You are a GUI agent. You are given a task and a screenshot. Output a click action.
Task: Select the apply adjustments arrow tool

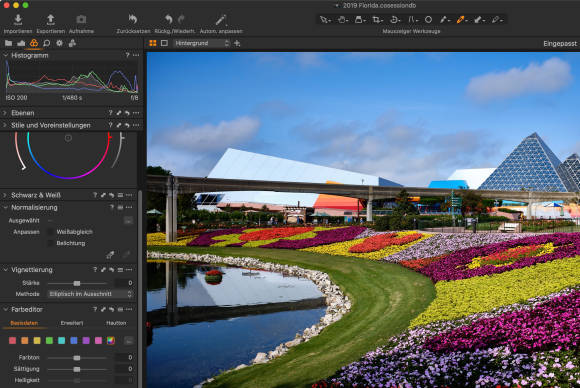(479, 20)
